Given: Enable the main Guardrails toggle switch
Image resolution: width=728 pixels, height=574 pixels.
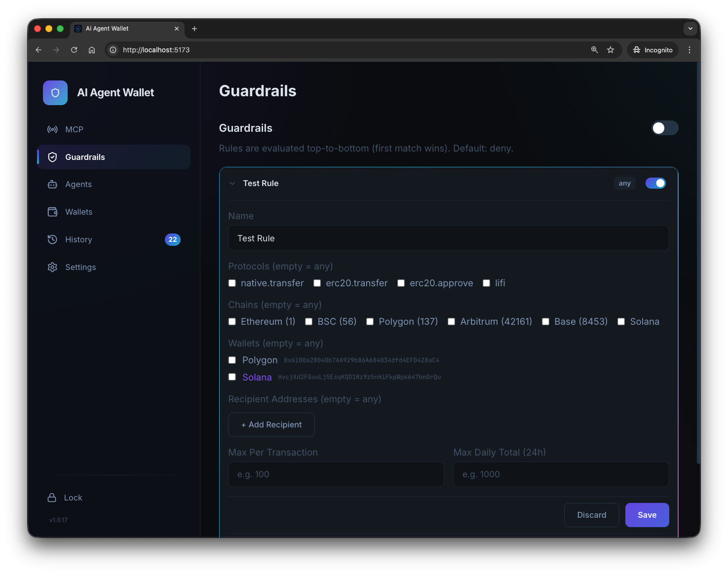Looking at the screenshot, I should point(664,128).
